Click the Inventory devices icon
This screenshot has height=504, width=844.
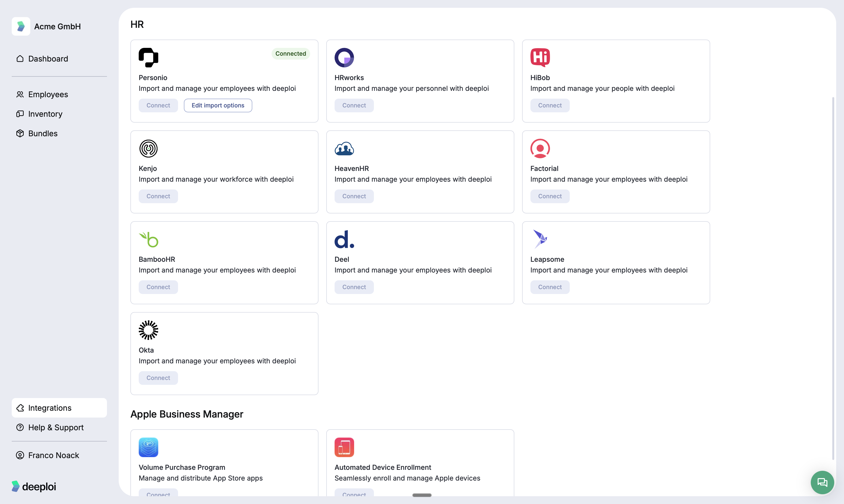tap(20, 114)
